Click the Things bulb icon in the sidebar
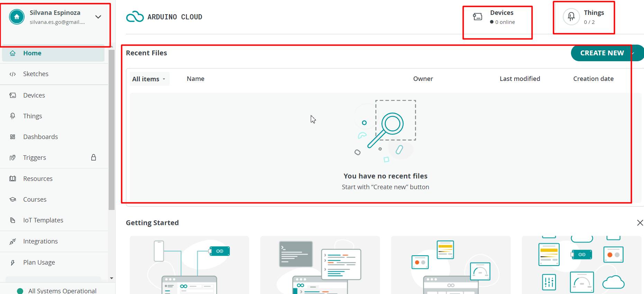 [13, 116]
